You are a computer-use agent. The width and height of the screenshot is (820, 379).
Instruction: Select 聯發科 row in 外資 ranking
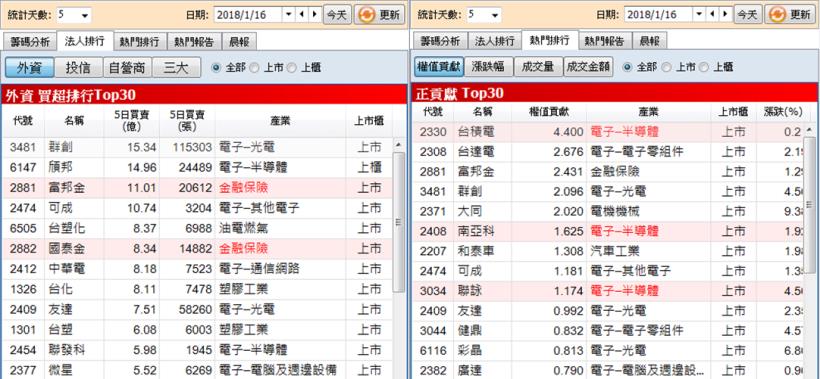[x=197, y=350]
